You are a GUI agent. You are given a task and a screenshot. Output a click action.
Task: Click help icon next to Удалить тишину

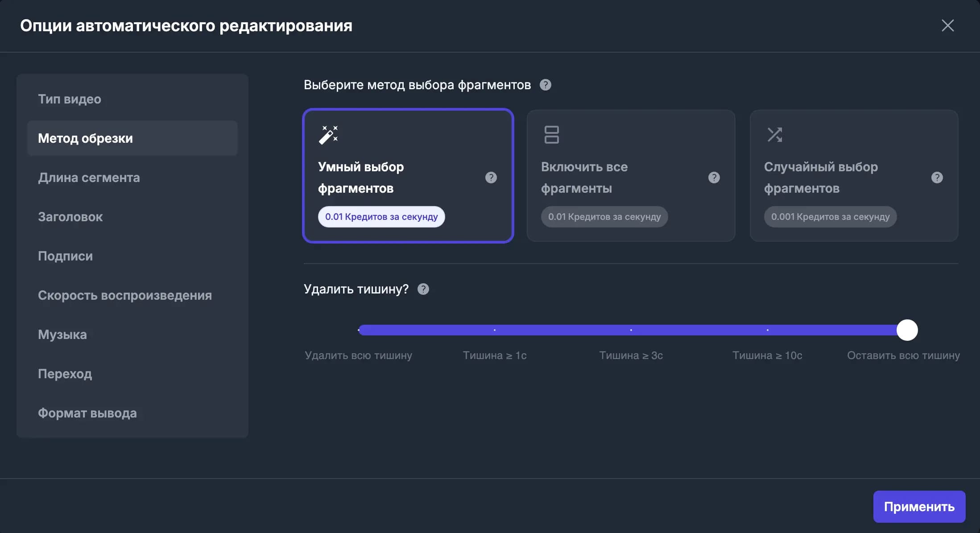[x=423, y=289]
